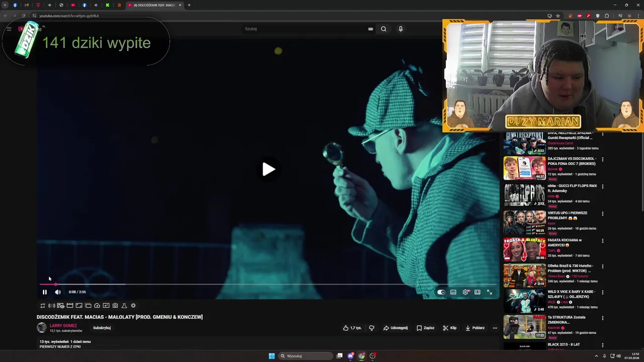This screenshot has width=644, height=362.
Task: Open DAJCZMAN VS DISCOKAROL recommended video
Action: coord(572,161)
